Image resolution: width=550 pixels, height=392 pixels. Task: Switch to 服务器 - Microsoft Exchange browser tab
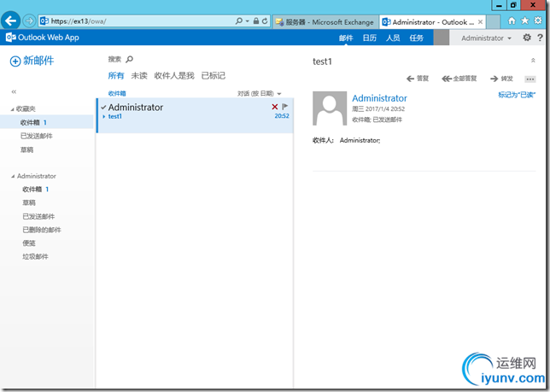pyautogui.click(x=325, y=22)
